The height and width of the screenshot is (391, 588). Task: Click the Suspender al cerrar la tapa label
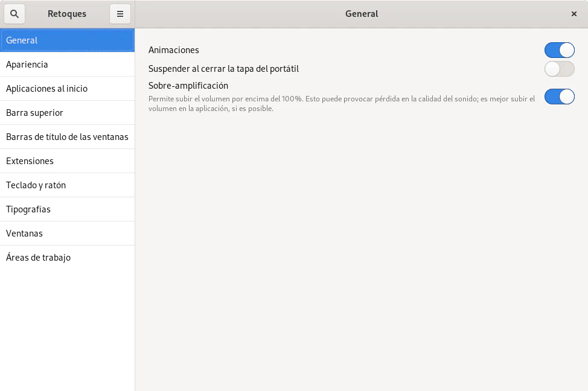(x=223, y=69)
